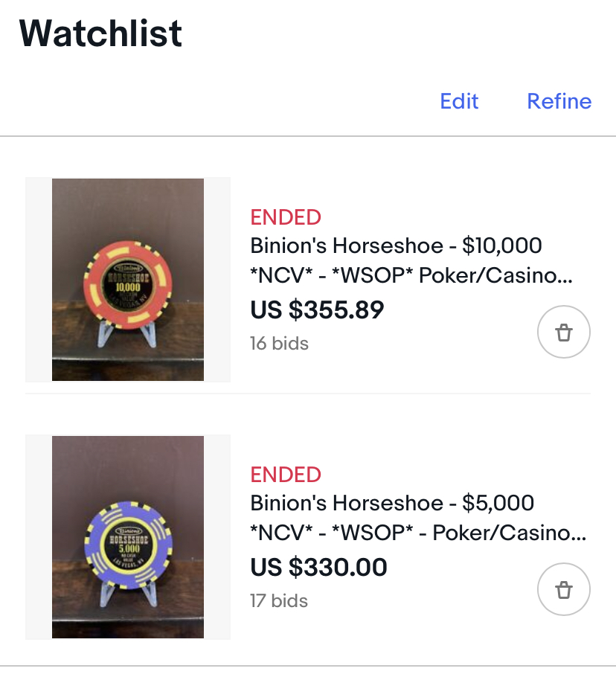Open the red $10,000 chip thumbnail
Viewport: 616px width, 680px height.
128,280
